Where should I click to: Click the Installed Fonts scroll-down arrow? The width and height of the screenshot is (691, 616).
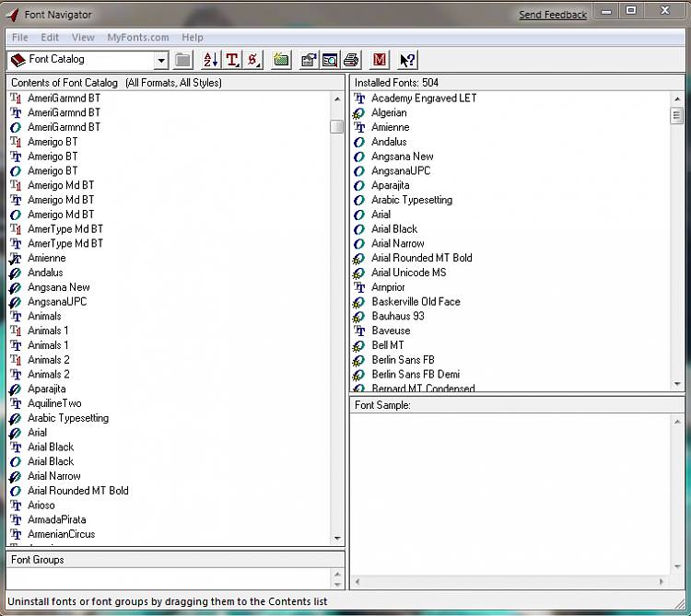coord(677,384)
